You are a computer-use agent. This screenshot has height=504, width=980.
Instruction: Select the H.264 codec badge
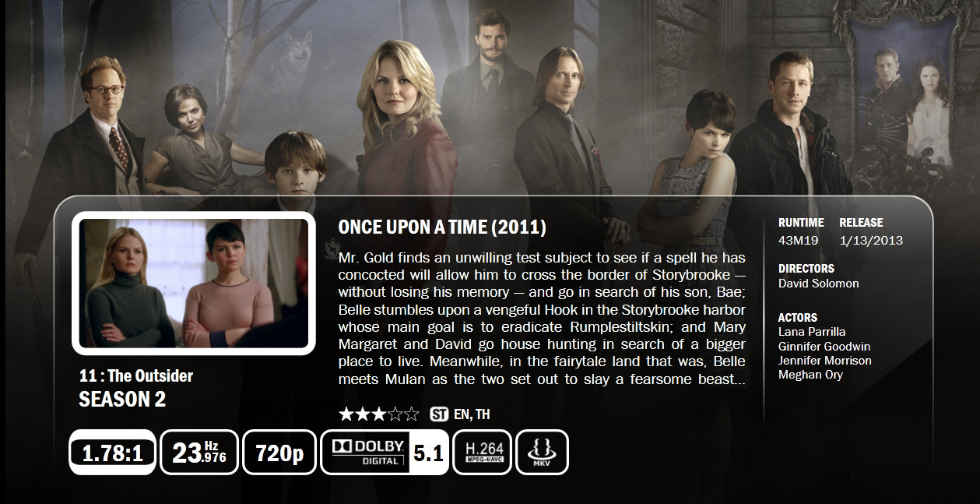(x=483, y=452)
